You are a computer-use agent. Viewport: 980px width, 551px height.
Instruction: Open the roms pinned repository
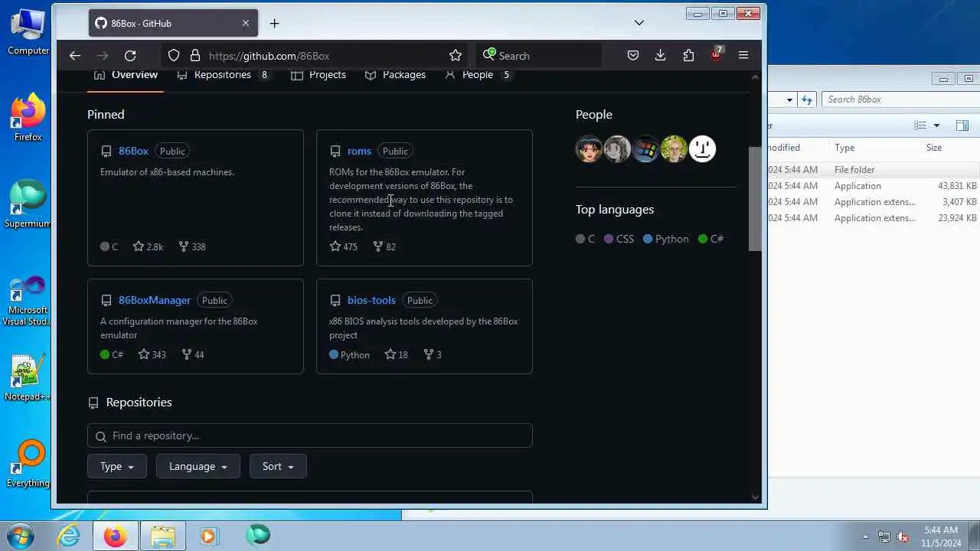click(x=359, y=151)
